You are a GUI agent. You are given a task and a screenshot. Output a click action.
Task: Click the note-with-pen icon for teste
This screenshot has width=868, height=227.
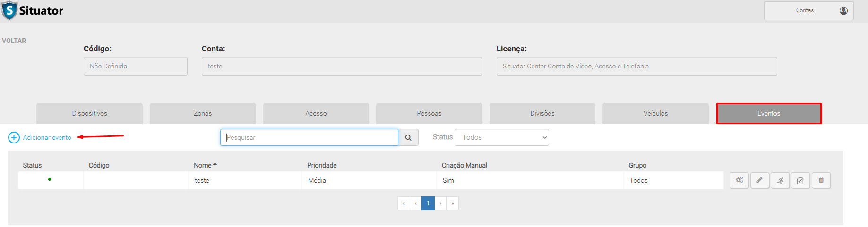[x=800, y=180]
